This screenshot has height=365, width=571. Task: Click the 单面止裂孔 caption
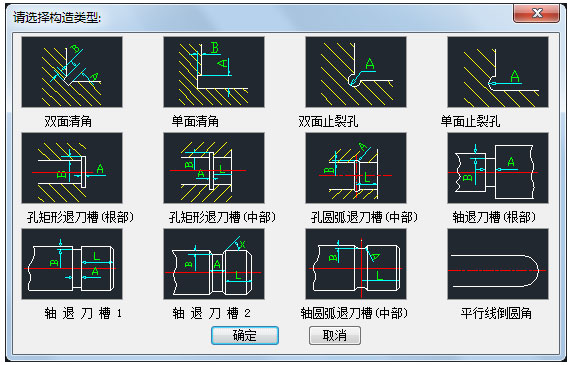coord(470,121)
